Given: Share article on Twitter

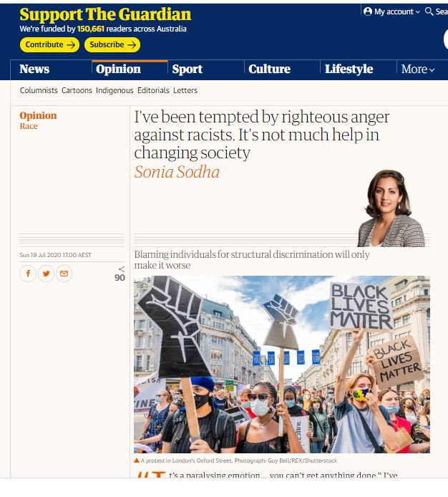Looking at the screenshot, I should [46, 274].
